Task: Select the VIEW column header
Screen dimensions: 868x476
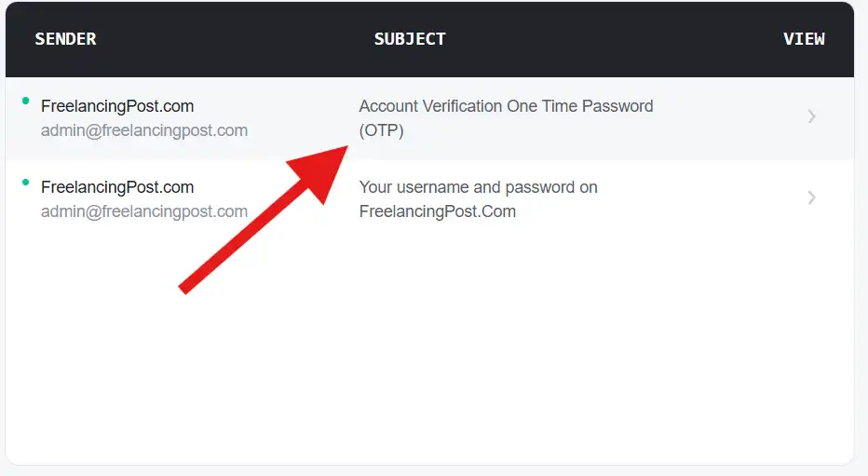Action: tap(804, 39)
